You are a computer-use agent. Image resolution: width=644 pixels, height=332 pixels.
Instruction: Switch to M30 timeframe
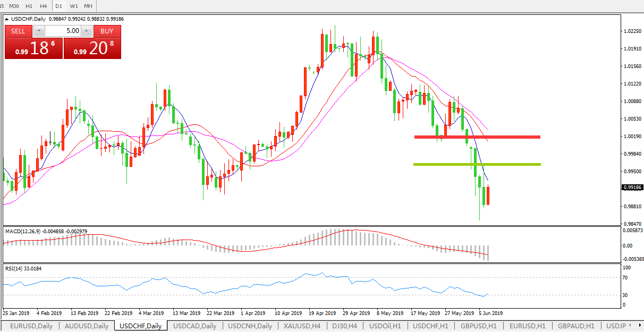14,6
